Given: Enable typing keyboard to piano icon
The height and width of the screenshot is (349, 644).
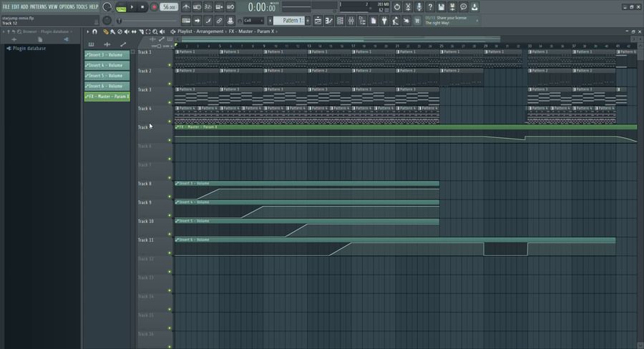Looking at the screenshot, I should pyautogui.click(x=186, y=21).
